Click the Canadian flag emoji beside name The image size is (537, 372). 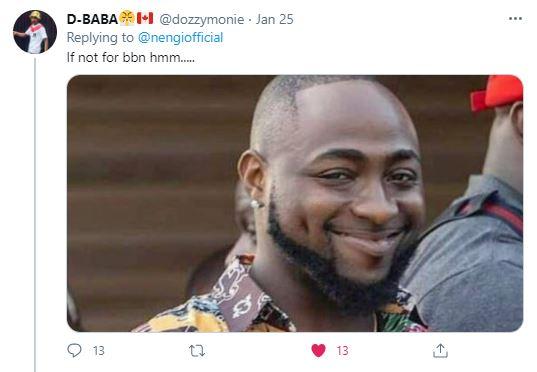[145, 18]
